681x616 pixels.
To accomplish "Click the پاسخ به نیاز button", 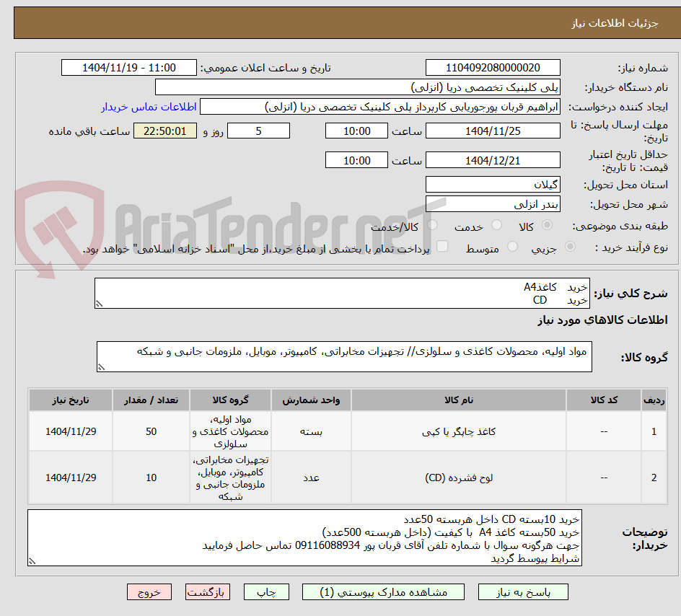I will click(523, 592).
